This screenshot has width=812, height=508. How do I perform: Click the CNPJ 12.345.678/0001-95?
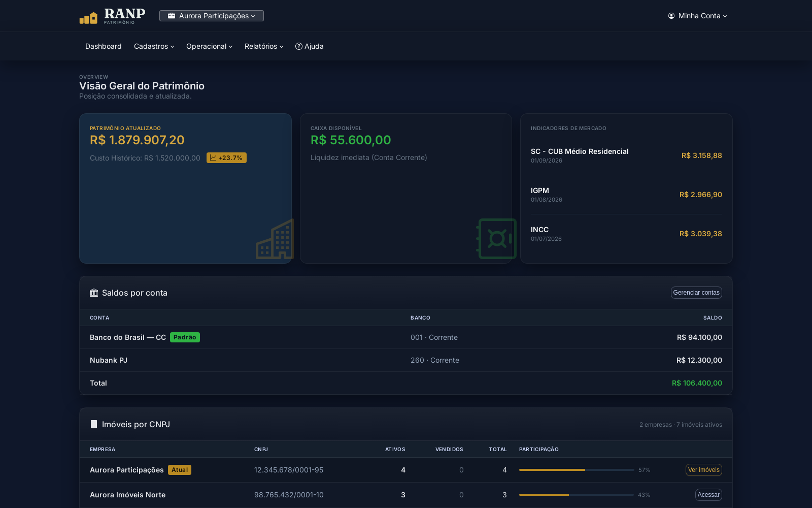coord(289,470)
